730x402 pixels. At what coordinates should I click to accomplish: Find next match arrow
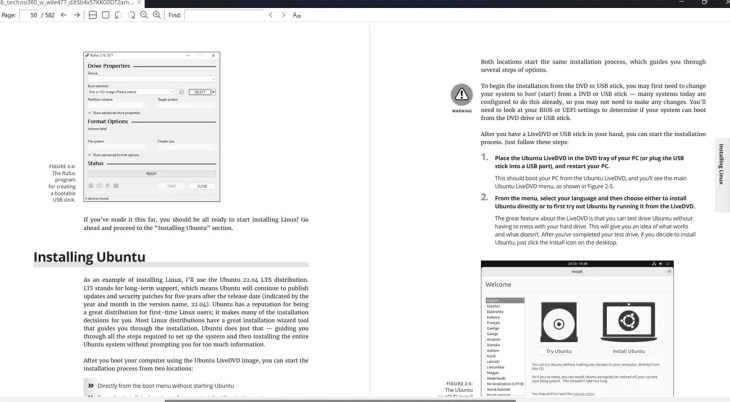(x=283, y=15)
